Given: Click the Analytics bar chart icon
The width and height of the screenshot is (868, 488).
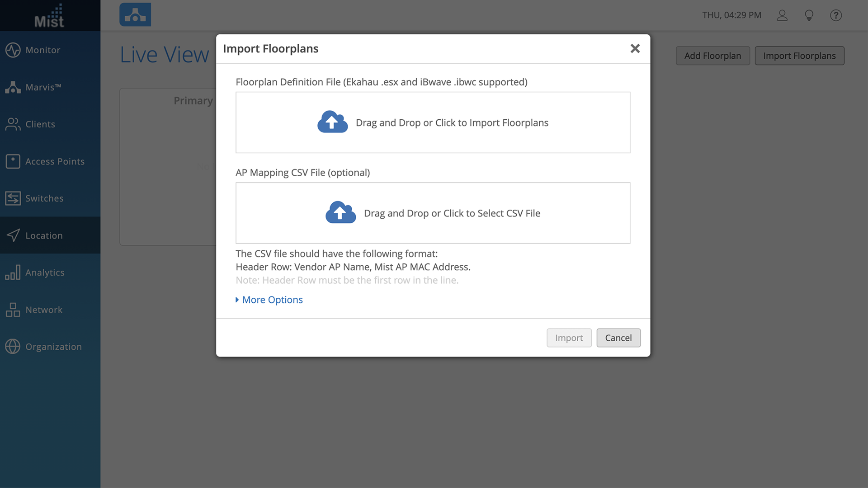Looking at the screenshot, I should point(13,272).
